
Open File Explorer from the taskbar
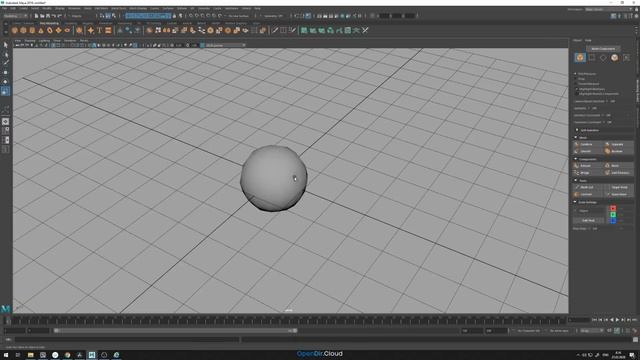coord(31,355)
